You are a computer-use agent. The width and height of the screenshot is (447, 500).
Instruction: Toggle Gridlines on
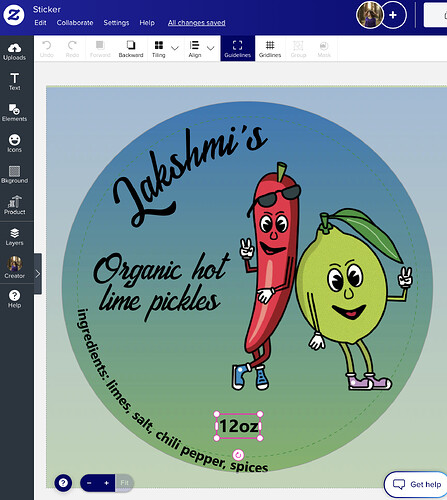270,49
